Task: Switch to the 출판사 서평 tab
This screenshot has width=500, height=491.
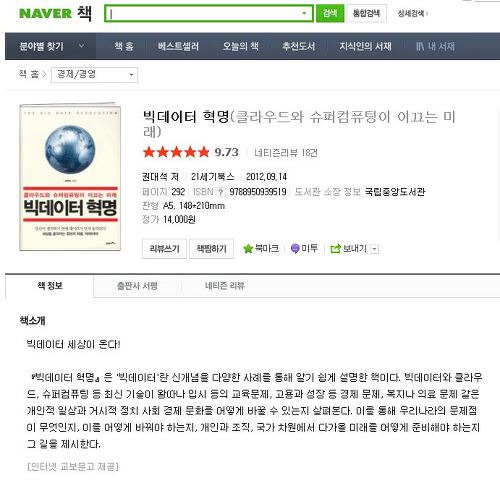Action: pos(137,286)
